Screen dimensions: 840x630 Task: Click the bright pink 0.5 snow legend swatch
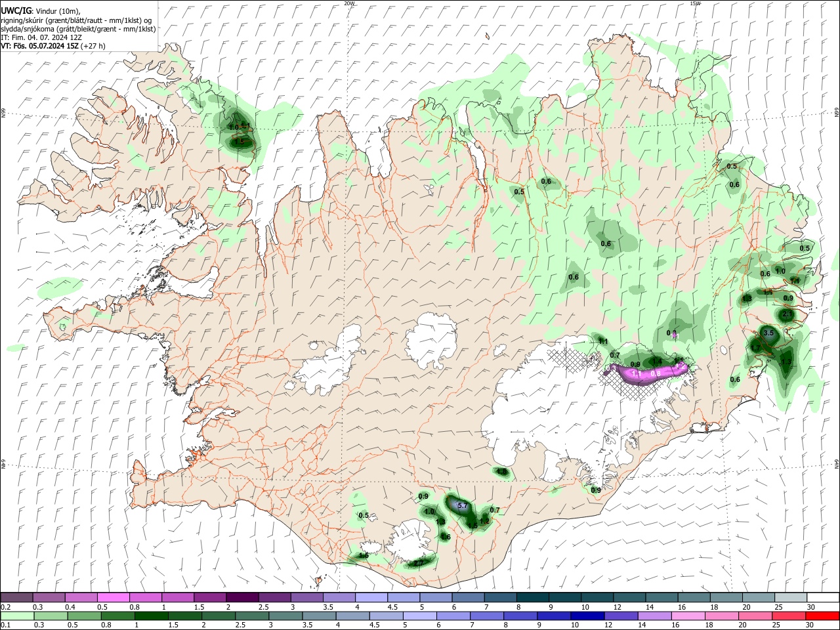114,597
